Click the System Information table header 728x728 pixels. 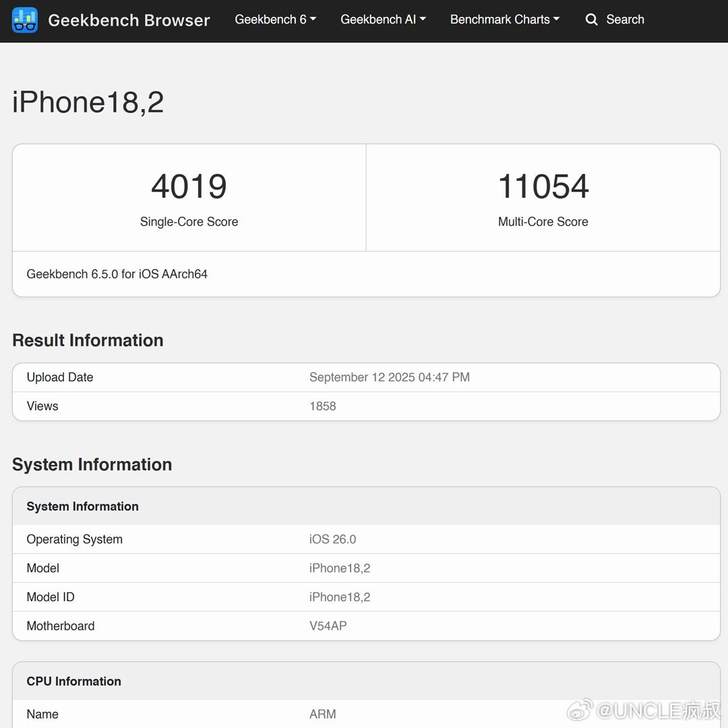[x=83, y=506]
